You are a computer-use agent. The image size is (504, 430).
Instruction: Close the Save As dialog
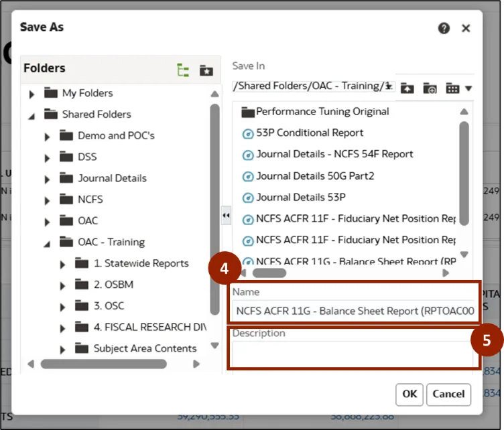[466, 28]
